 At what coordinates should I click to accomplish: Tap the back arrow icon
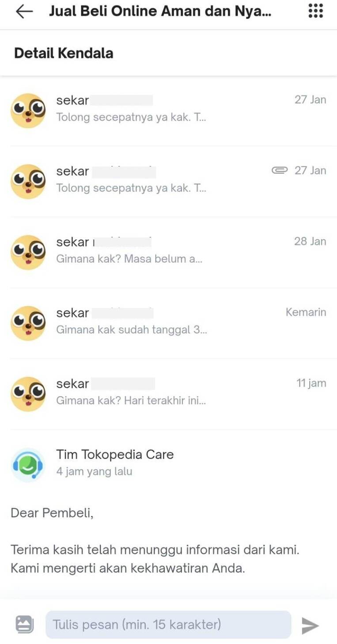click(x=24, y=12)
